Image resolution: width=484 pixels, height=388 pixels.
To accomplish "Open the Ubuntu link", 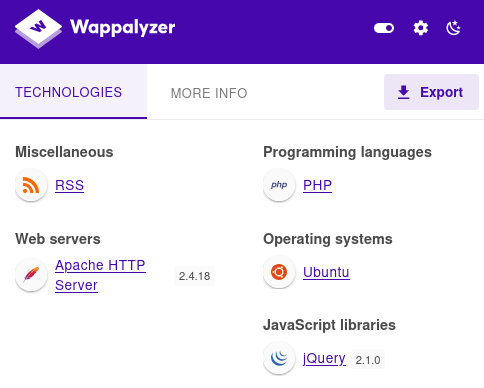I will click(x=326, y=272).
